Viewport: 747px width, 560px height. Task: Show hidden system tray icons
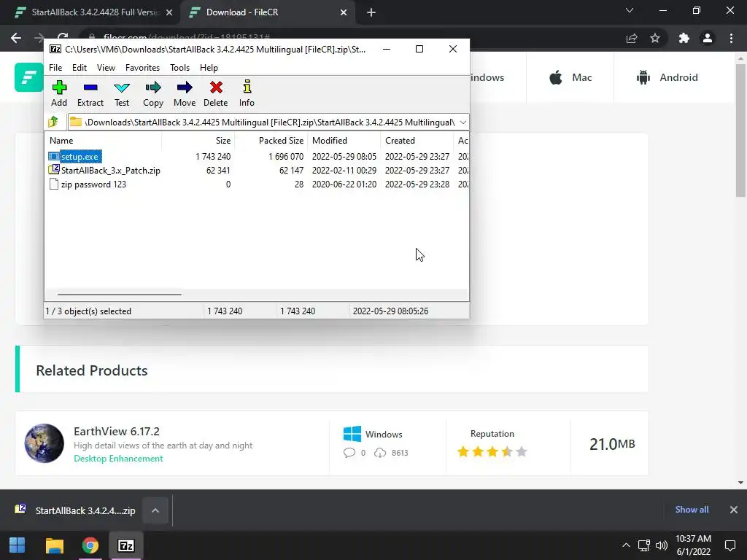click(626, 545)
